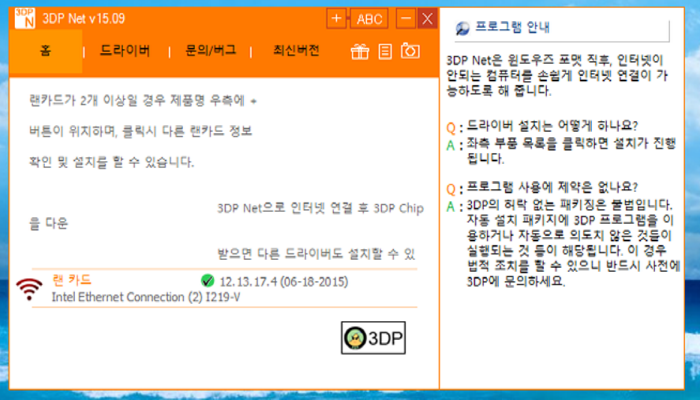Image resolution: width=700 pixels, height=400 pixels.
Task: Go to the 최신버전 tab
Action: (x=296, y=50)
